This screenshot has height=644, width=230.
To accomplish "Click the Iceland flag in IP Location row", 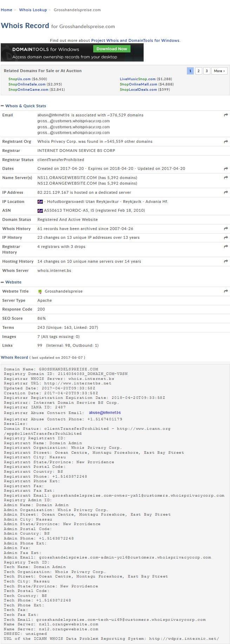I will [x=40, y=202].
